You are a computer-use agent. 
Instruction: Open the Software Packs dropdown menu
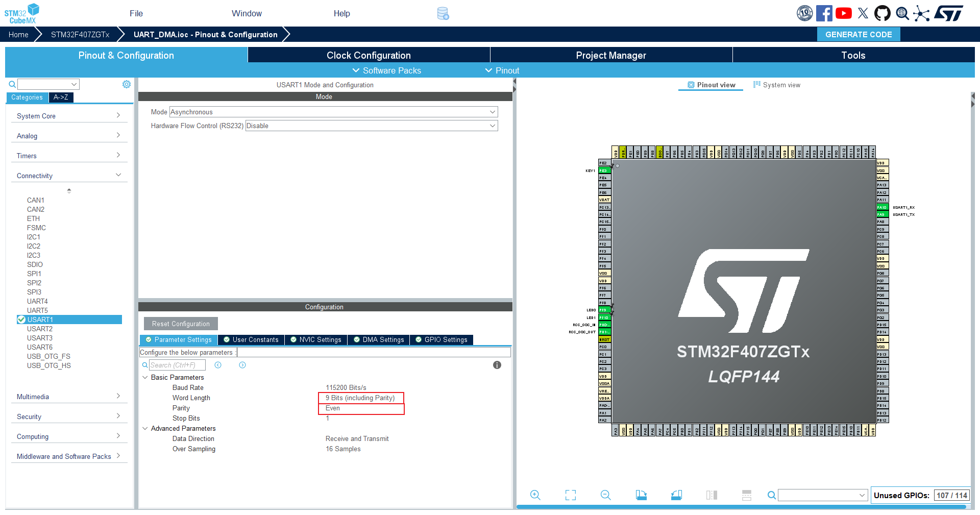coord(386,70)
